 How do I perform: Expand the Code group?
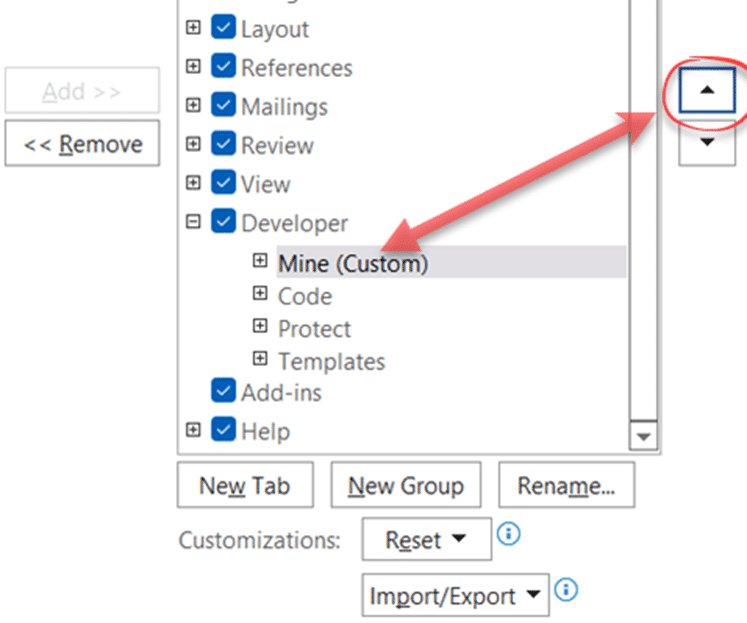point(260,293)
